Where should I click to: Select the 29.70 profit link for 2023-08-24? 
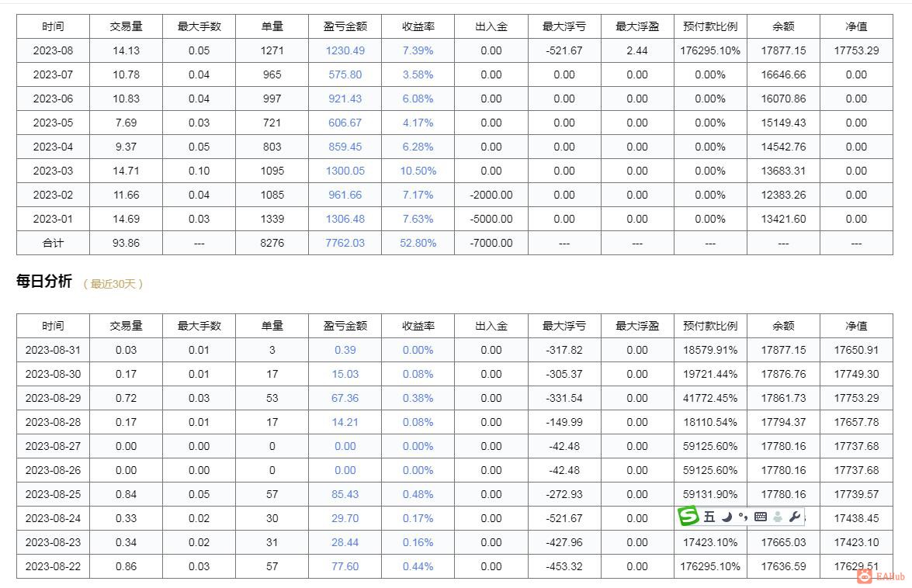(345, 518)
